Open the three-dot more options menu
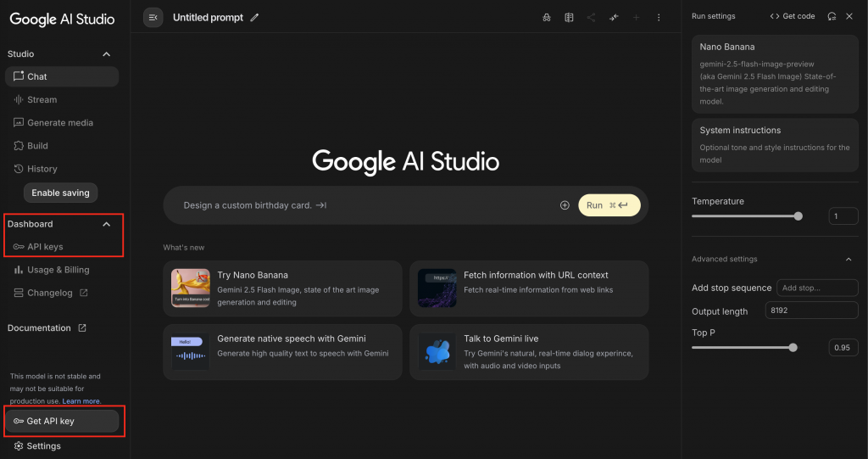Viewport: 868px width, 459px height. (659, 18)
